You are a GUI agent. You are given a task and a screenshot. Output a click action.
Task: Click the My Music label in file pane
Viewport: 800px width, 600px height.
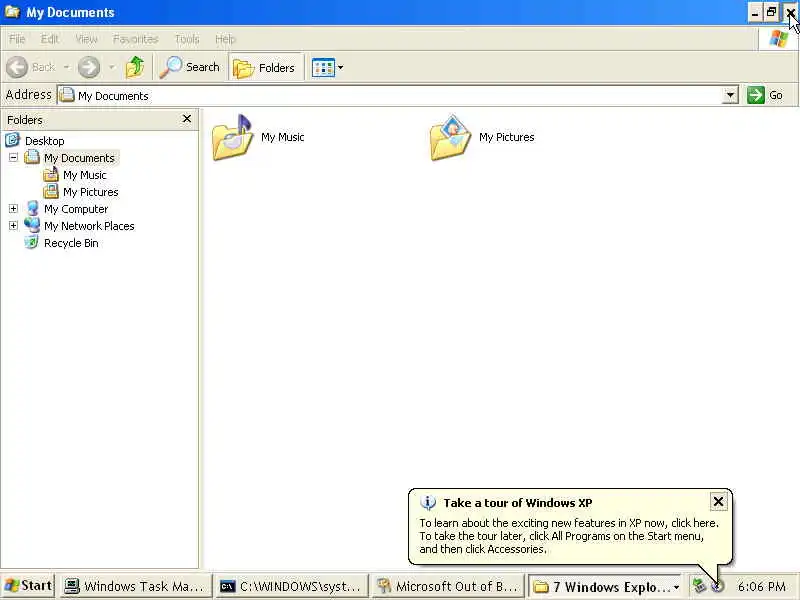click(x=283, y=137)
